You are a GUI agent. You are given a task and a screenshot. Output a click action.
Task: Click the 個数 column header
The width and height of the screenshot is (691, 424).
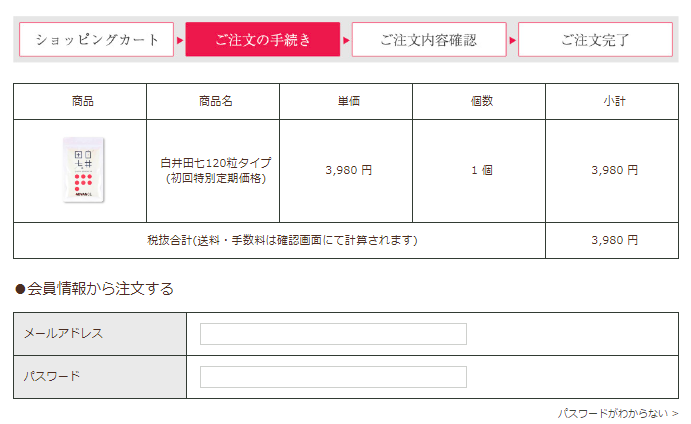(x=482, y=101)
